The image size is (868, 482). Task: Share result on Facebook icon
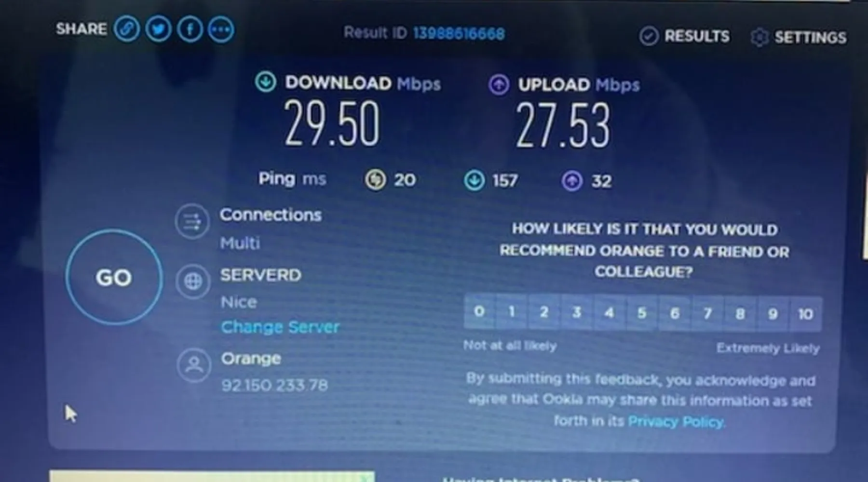pyautogui.click(x=190, y=29)
